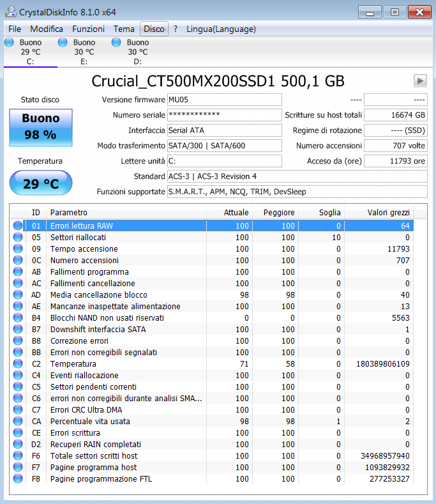Open the File menu

tap(15, 29)
